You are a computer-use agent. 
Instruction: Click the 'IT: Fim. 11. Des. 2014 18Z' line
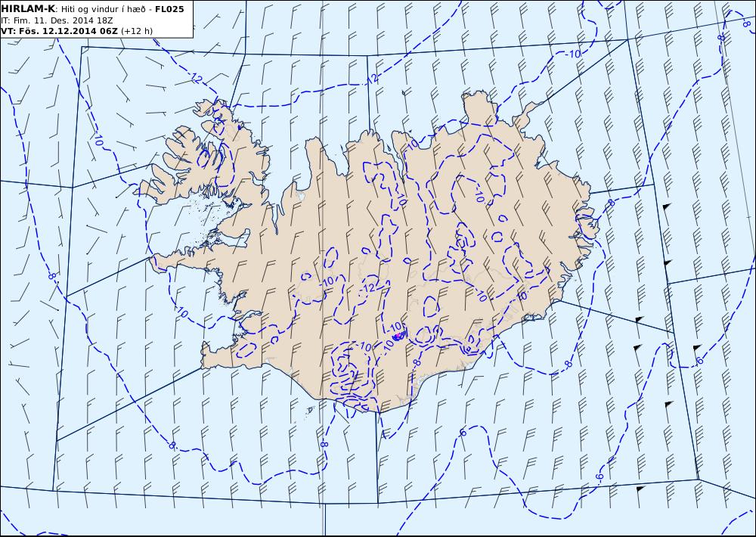(x=57, y=20)
